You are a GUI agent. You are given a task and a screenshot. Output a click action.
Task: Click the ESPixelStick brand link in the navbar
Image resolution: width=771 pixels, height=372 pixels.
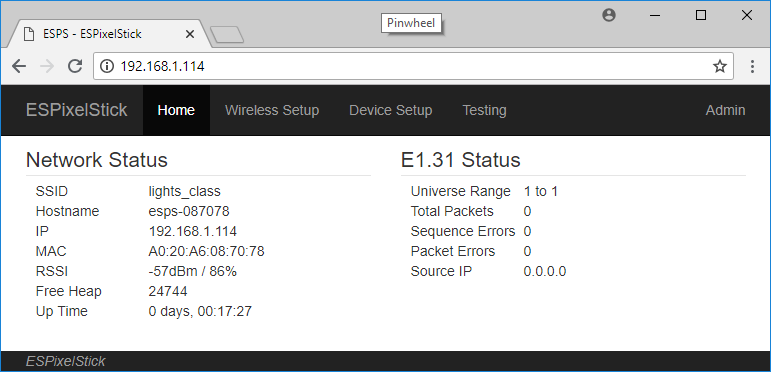pyautogui.click(x=76, y=110)
